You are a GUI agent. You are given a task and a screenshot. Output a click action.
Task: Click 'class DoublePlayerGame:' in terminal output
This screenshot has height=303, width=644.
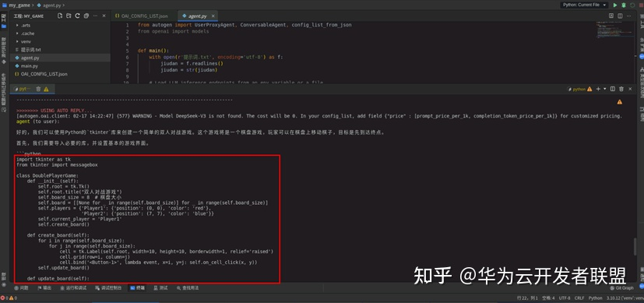(x=48, y=176)
